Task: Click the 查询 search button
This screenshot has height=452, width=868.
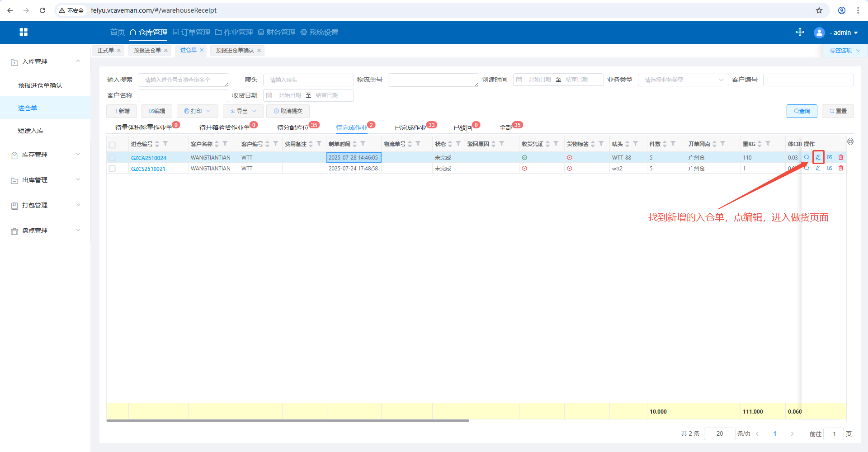Action: [802, 111]
